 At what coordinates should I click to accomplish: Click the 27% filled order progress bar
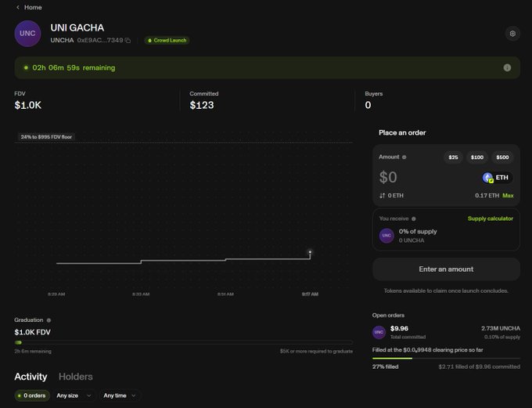pos(446,358)
